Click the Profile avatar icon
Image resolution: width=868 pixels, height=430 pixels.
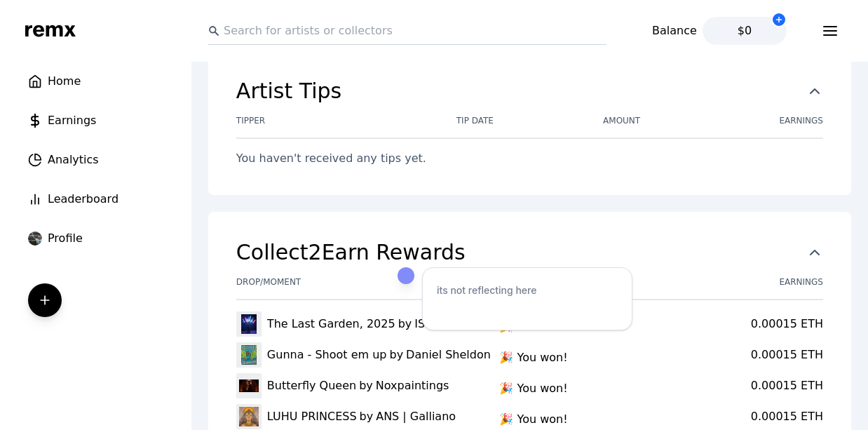pos(35,238)
